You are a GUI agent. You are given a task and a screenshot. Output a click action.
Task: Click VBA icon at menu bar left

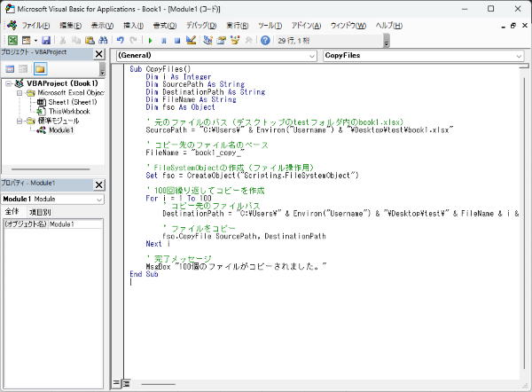12,25
